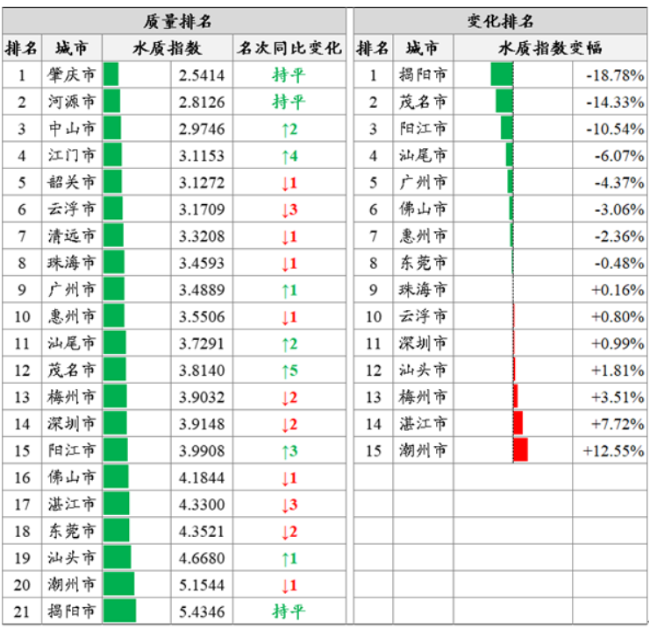Click the red bar next to +12.55%

[520, 450]
